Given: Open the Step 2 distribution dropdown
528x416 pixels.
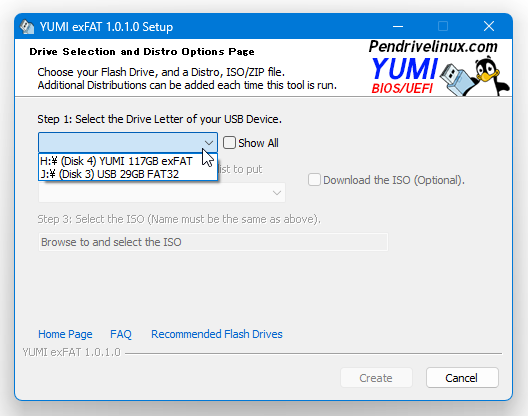Looking at the screenshot, I should (162, 193).
